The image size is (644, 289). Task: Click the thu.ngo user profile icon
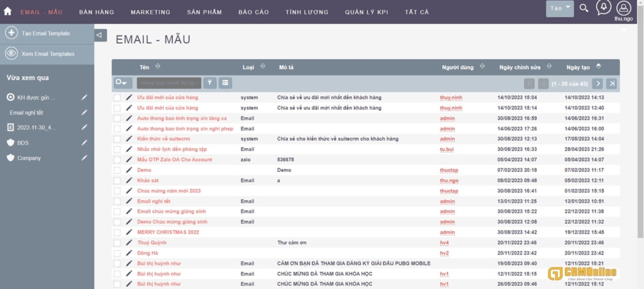(623, 8)
